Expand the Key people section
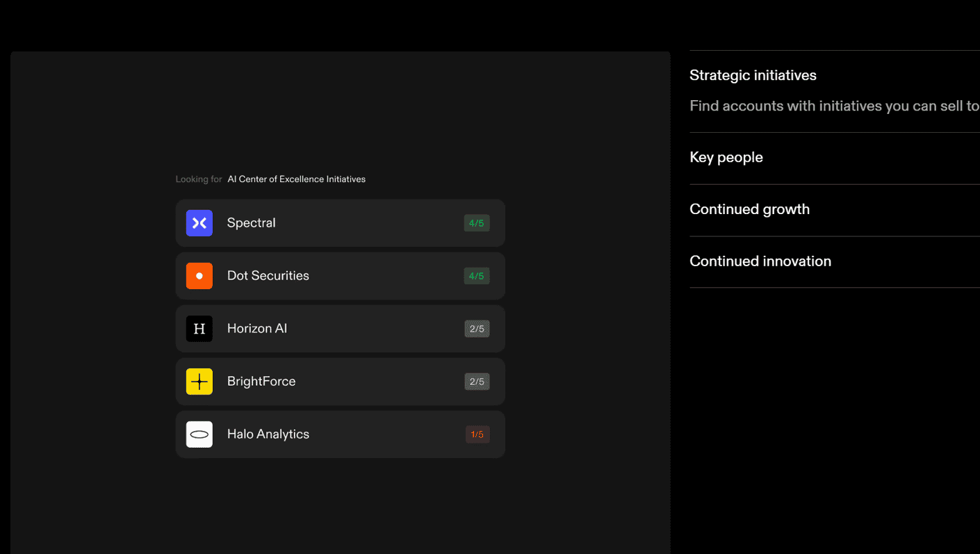 pos(726,158)
